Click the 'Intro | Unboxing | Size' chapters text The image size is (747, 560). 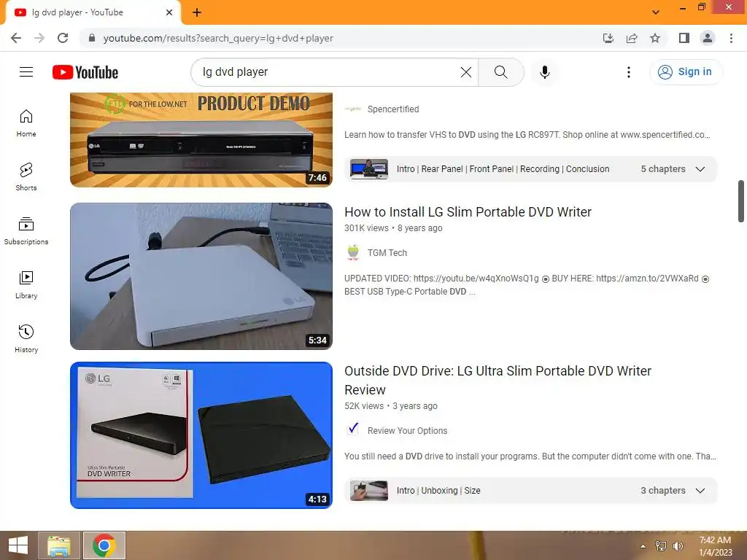coord(438,491)
